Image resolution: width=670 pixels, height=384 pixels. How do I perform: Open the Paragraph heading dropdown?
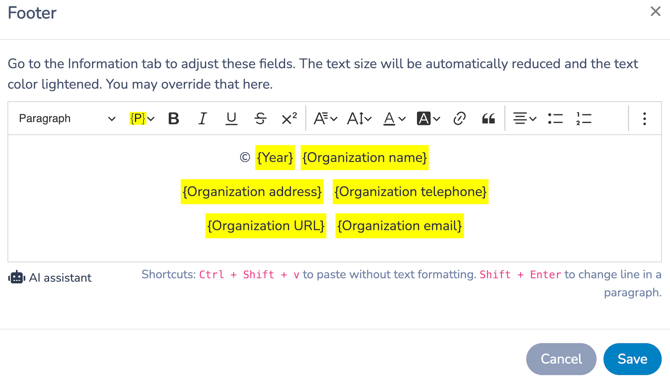[x=67, y=118]
